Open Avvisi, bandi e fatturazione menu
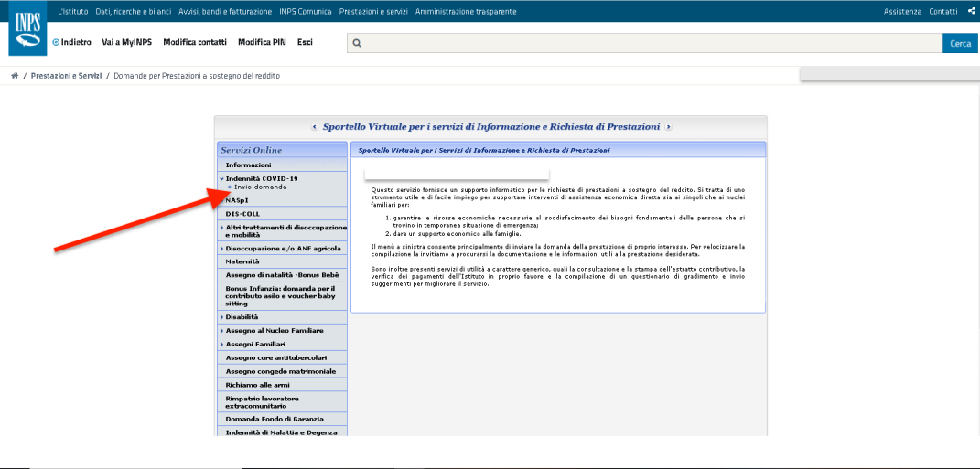 225,11
